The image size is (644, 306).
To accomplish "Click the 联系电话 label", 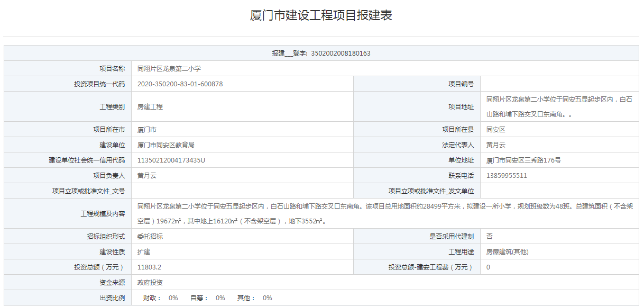I will click(x=461, y=176).
